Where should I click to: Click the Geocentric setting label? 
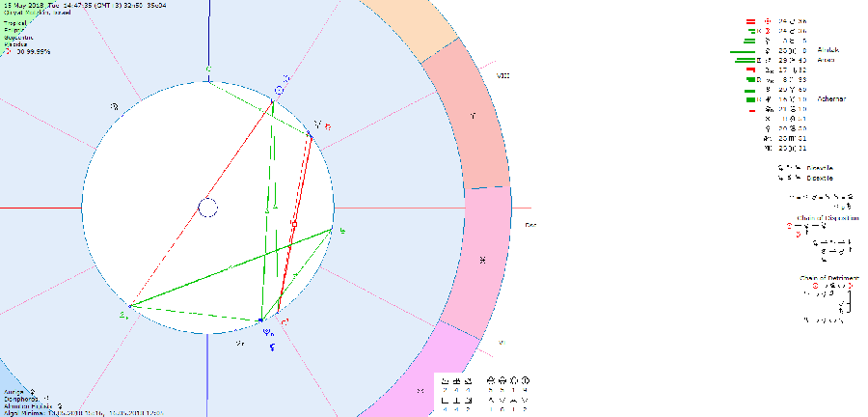tap(18, 38)
